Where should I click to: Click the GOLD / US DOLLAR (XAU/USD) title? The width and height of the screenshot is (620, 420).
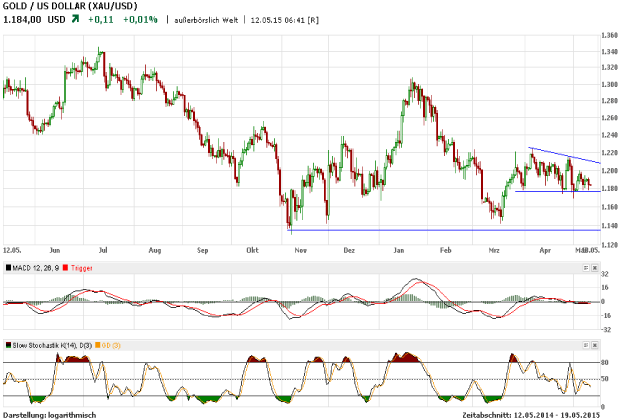pos(68,6)
